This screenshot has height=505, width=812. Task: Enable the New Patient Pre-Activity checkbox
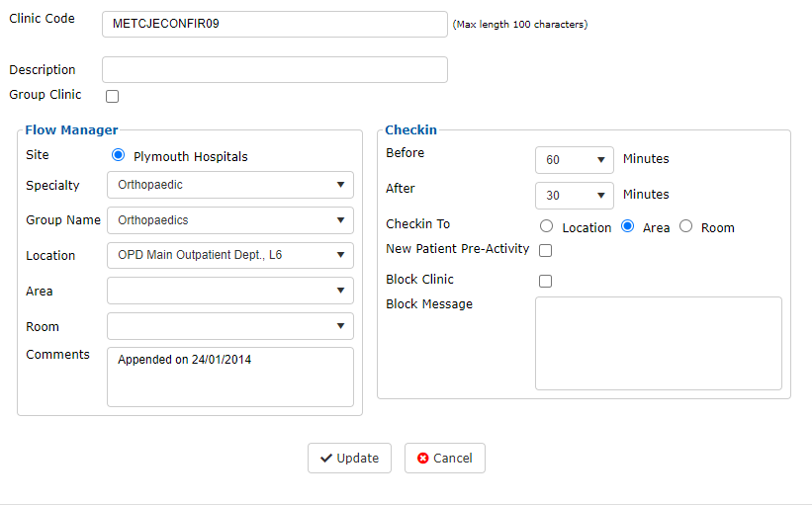pos(545,250)
